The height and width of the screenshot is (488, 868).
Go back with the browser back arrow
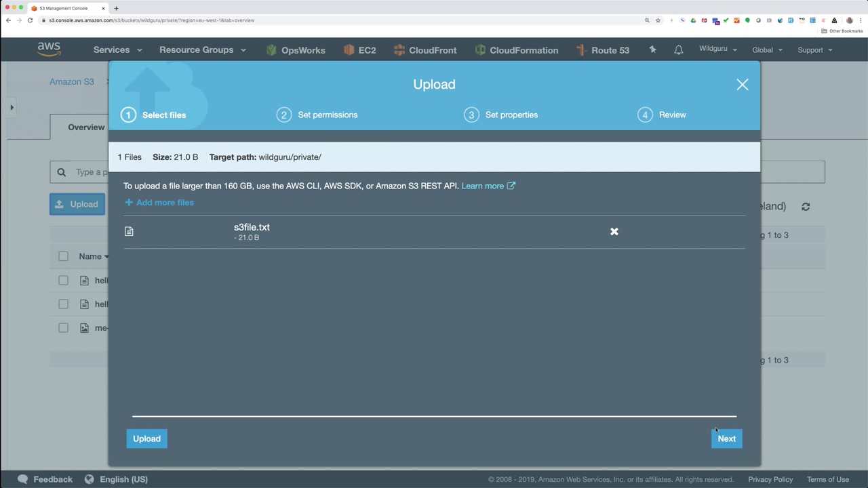(x=8, y=20)
